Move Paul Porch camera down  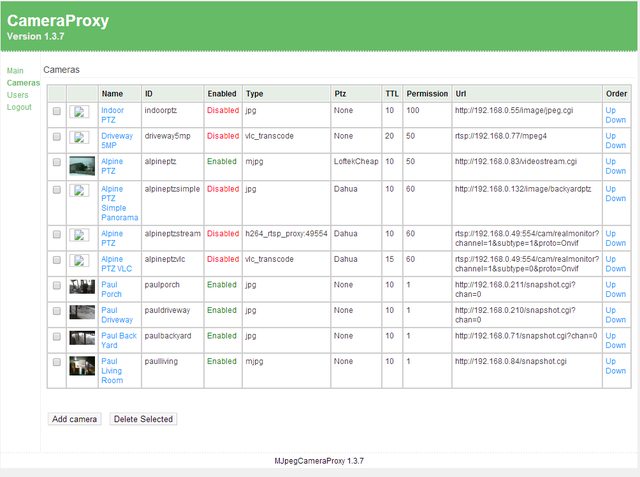click(616, 294)
